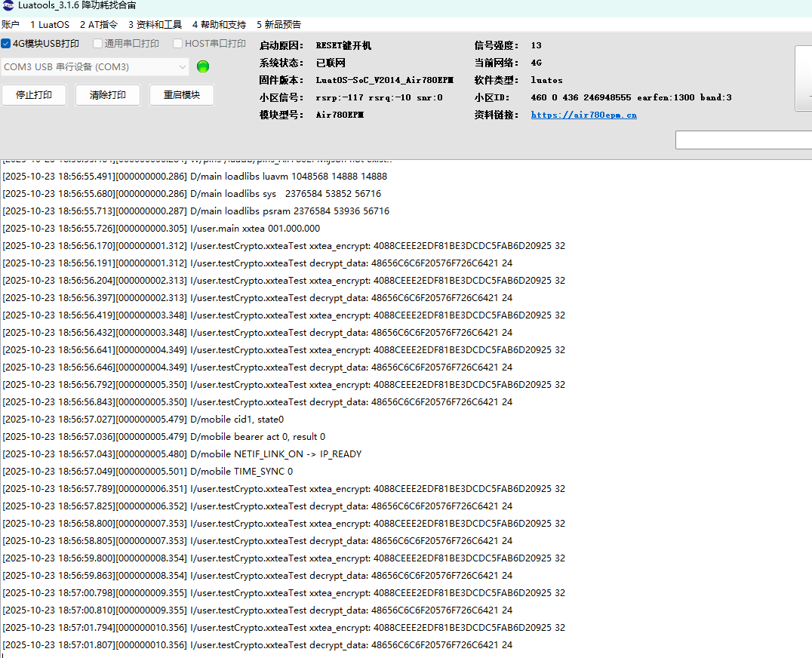Open the COM3 USB serial device dropdown
This screenshot has width=812, height=658.
tap(95, 67)
